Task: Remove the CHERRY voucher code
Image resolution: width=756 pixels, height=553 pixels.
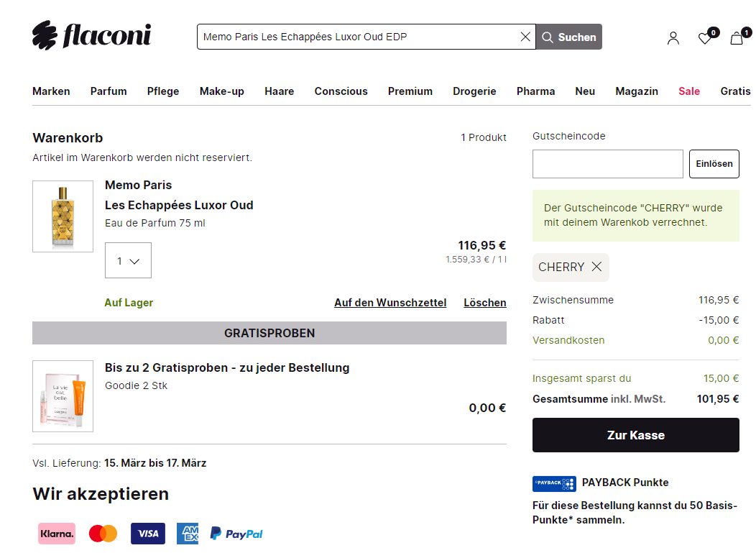Action: 596,267
